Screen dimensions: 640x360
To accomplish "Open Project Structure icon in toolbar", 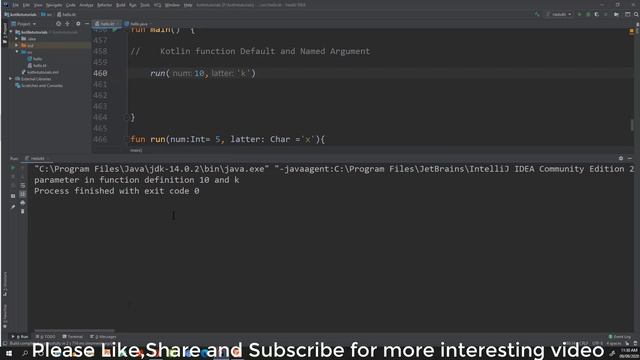I will (x=616, y=14).
